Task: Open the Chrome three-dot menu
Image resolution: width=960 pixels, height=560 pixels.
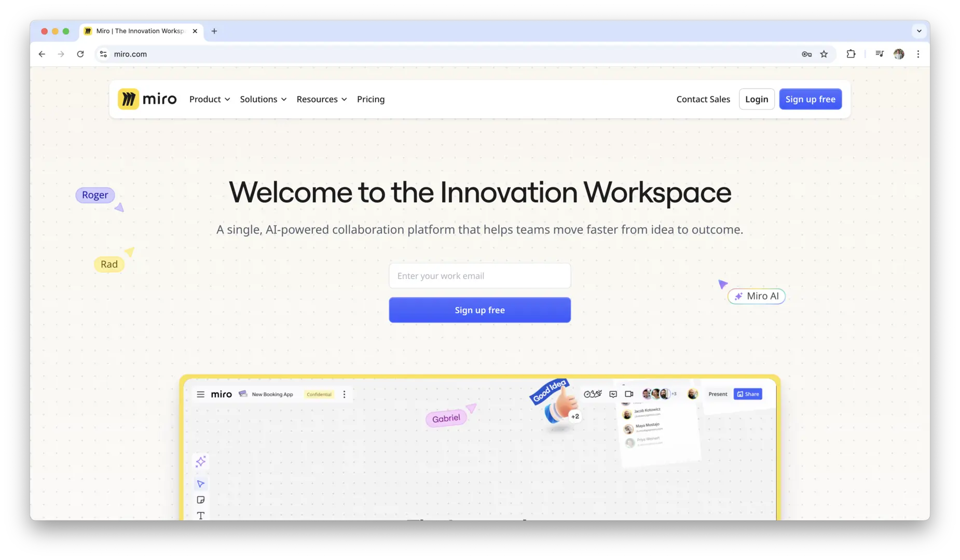Action: coord(918,54)
